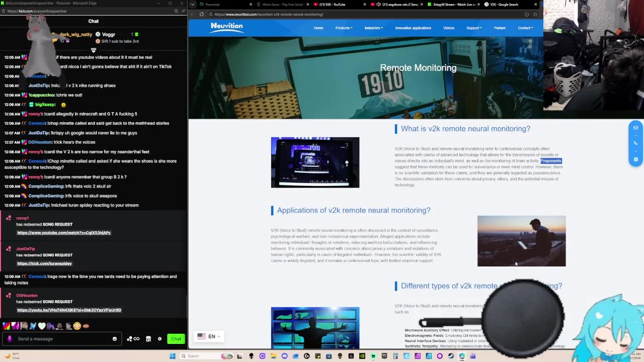
Task: Close the V2K - YouTube tab
Action: [x=365, y=5]
